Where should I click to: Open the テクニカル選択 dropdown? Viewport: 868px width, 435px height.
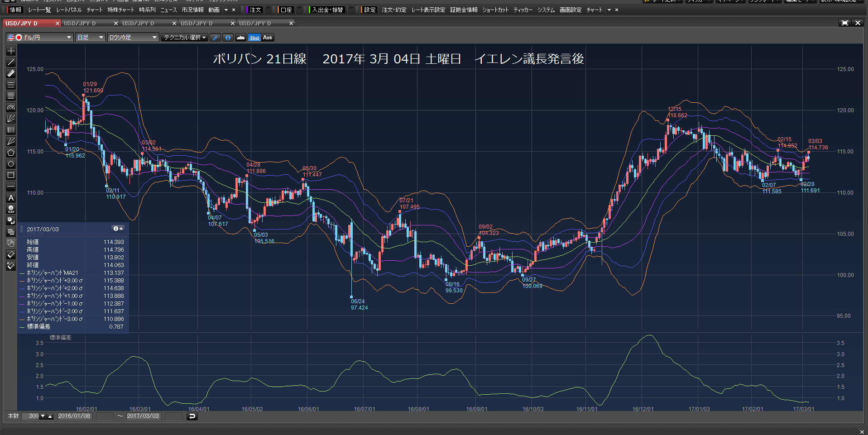pyautogui.click(x=185, y=38)
